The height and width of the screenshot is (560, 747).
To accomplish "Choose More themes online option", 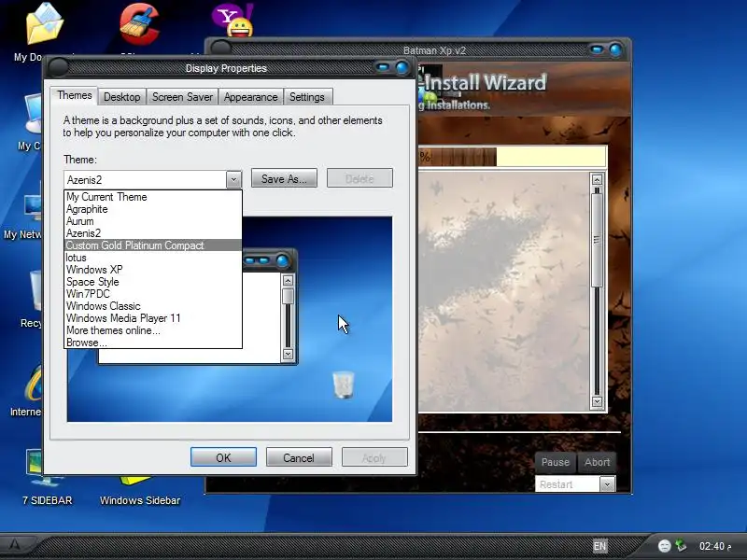I will click(x=153, y=330).
